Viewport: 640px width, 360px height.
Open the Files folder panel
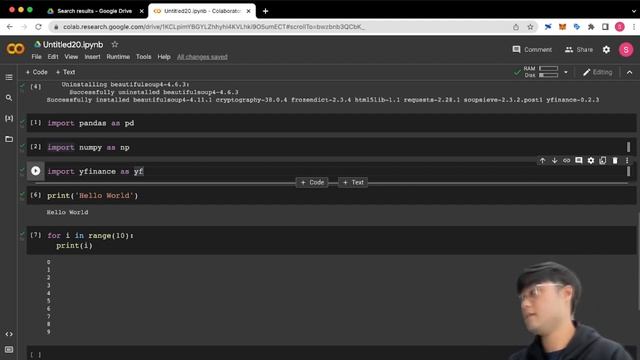pos(9,139)
